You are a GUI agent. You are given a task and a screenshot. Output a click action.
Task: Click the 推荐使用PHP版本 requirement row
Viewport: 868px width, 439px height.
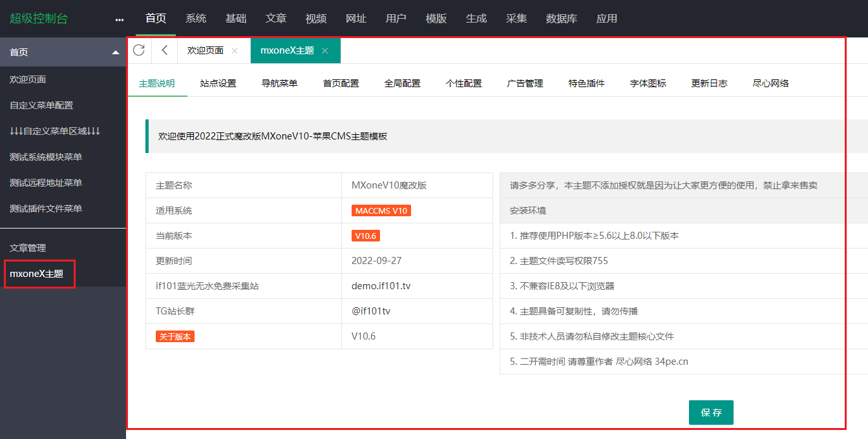[x=684, y=236]
